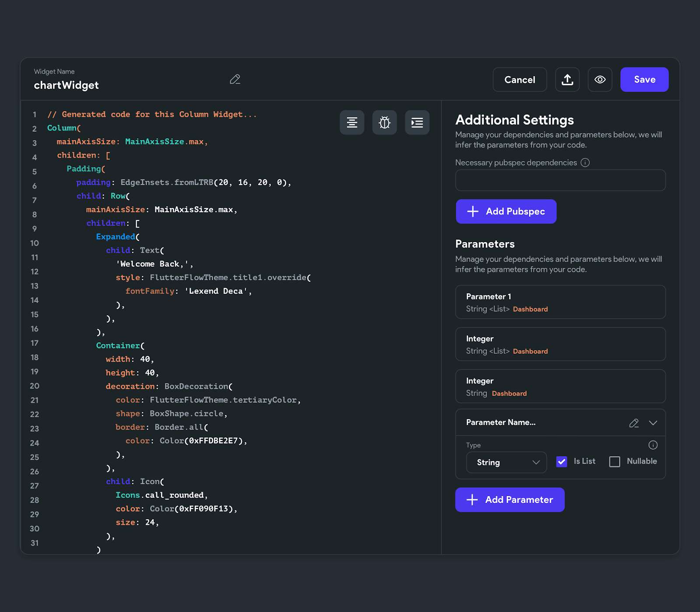The width and height of the screenshot is (700, 612).
Task: Open the Integer String parameter entry
Action: click(560, 387)
